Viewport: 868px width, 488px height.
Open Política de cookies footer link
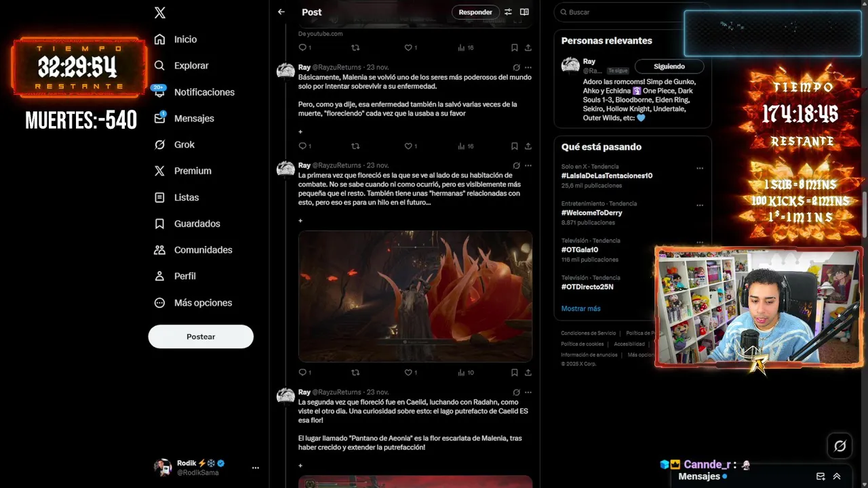583,344
